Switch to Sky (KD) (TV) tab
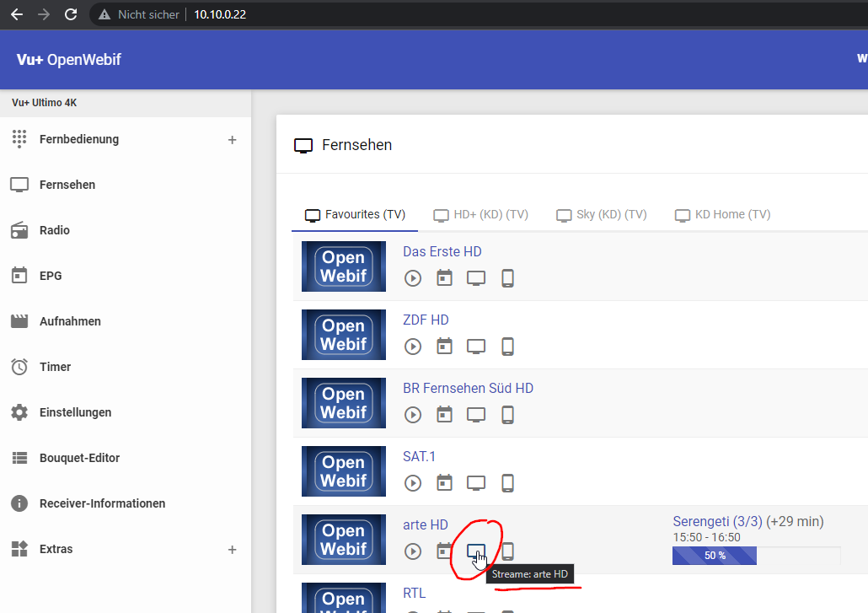This screenshot has height=613, width=868. pos(601,215)
